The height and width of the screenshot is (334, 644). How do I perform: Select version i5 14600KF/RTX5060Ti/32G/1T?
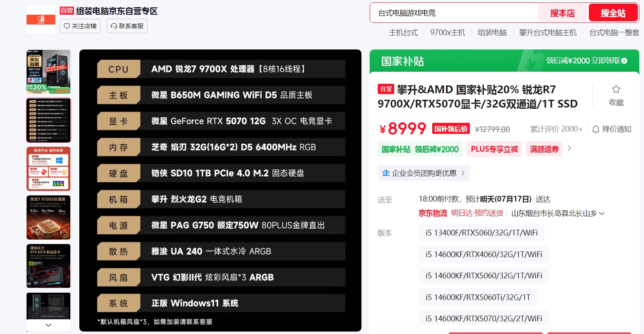point(478,297)
